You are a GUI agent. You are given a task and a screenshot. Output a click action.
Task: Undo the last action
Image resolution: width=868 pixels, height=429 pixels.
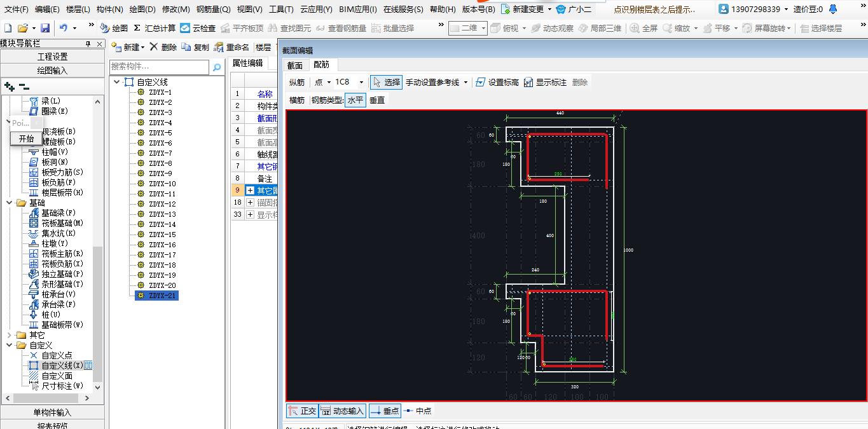pos(63,28)
